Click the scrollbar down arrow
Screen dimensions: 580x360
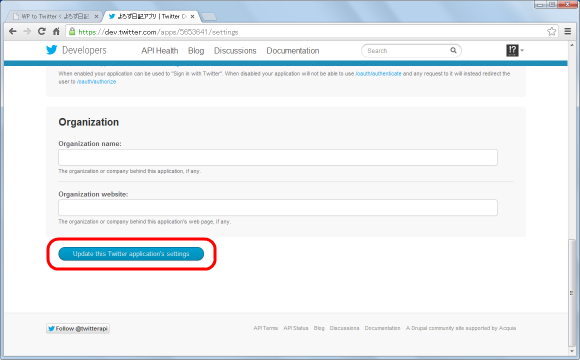572,351
